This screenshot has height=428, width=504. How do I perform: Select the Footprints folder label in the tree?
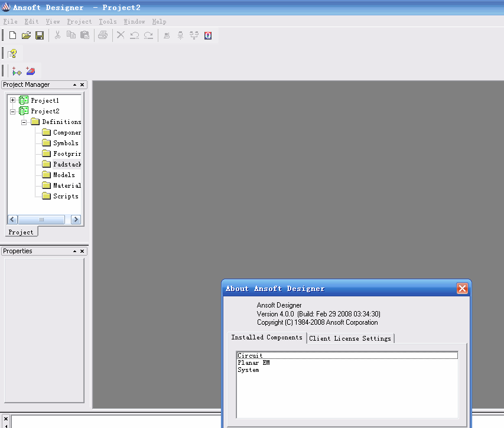[67, 153]
